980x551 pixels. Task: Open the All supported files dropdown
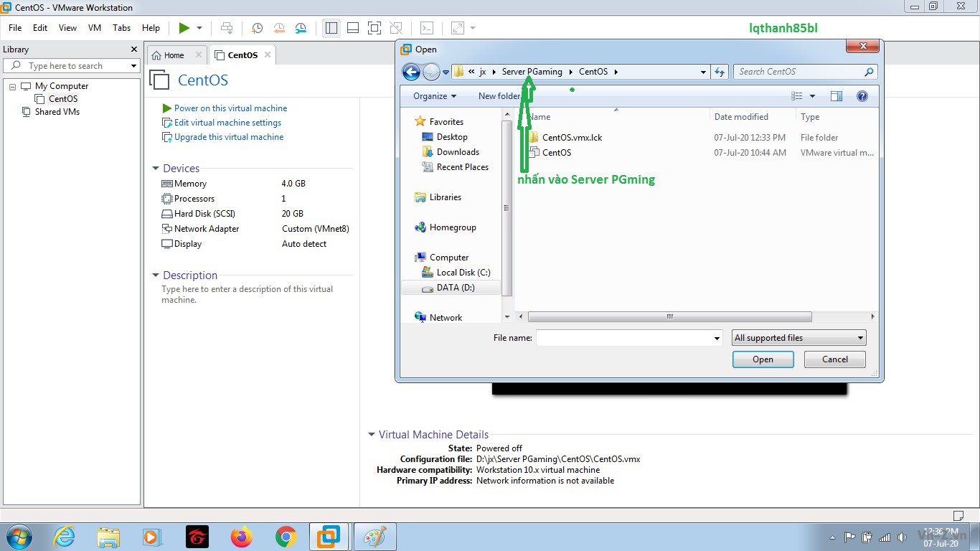point(799,338)
